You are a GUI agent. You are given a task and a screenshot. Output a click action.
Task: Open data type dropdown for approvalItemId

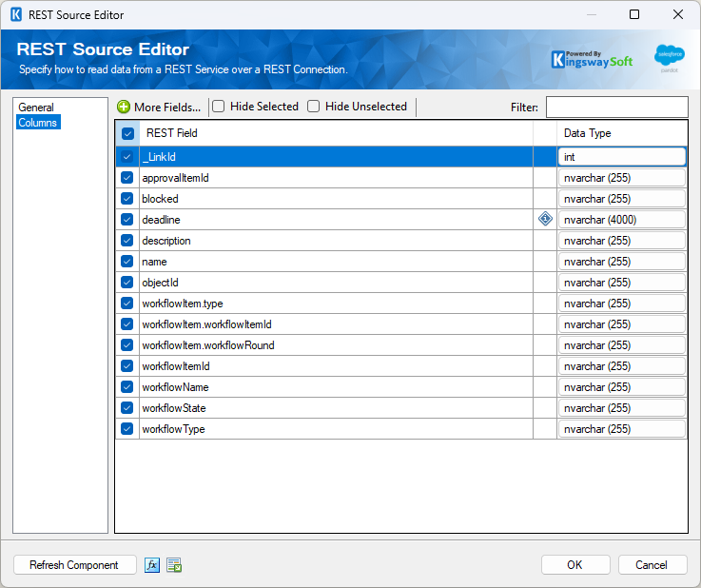click(622, 178)
